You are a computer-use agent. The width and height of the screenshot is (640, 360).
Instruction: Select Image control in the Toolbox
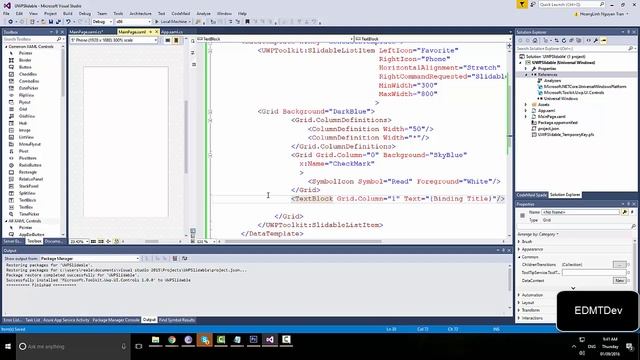pos(24,130)
